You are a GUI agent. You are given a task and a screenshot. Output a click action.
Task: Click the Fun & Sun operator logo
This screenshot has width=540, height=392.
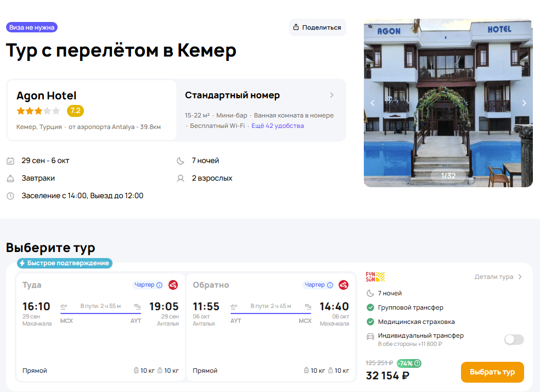(x=375, y=277)
